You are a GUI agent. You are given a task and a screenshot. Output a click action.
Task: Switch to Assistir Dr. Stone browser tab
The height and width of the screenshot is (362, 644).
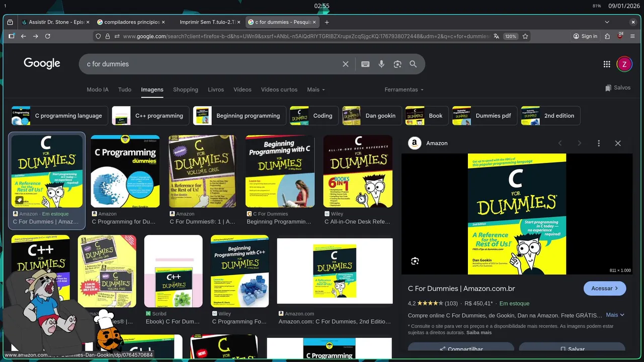click(54, 22)
